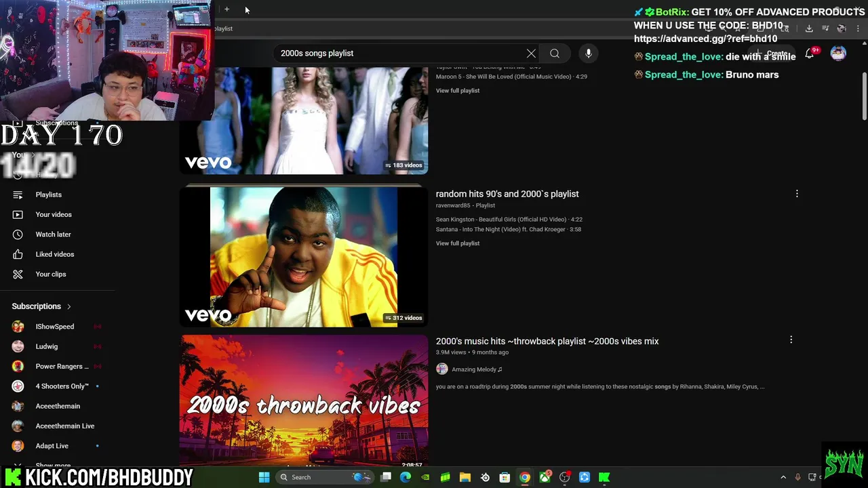
Task: Open Sean Kingston playlist thumbnail
Action: [x=304, y=257]
